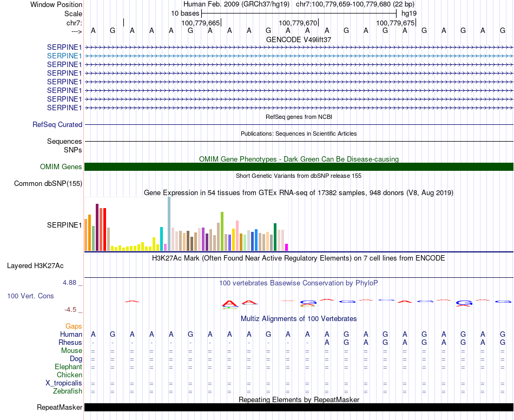The image size is (514, 420).
Task: Click the Scale label
Action: pyautogui.click(x=73, y=14)
